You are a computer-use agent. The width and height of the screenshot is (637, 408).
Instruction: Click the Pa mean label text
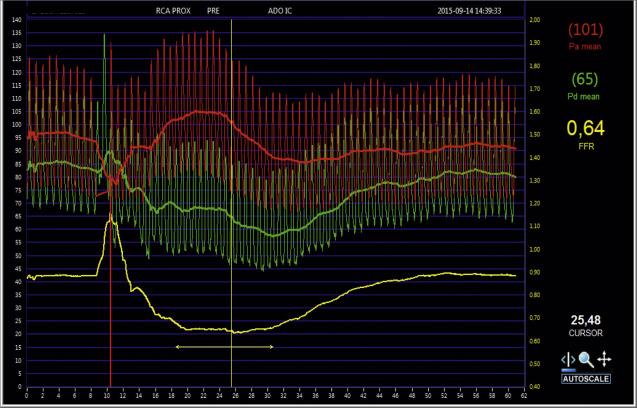tap(586, 46)
